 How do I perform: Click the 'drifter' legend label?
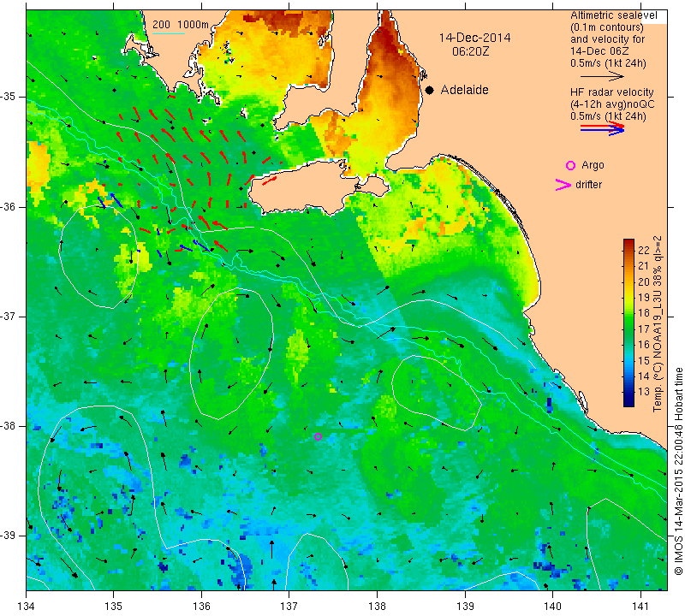pyautogui.click(x=588, y=185)
